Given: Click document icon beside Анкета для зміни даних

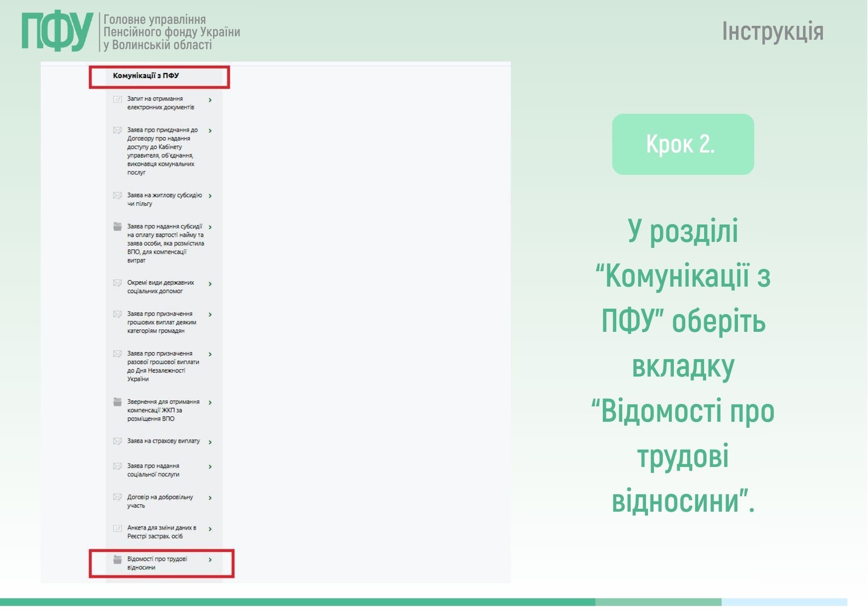Looking at the screenshot, I should [x=117, y=529].
